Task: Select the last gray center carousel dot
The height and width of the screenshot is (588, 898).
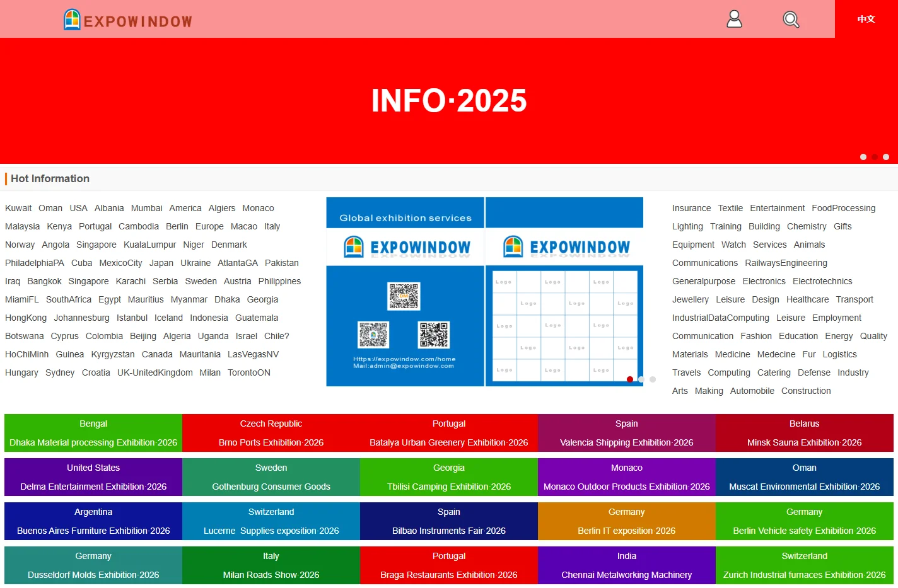Action: (x=653, y=379)
